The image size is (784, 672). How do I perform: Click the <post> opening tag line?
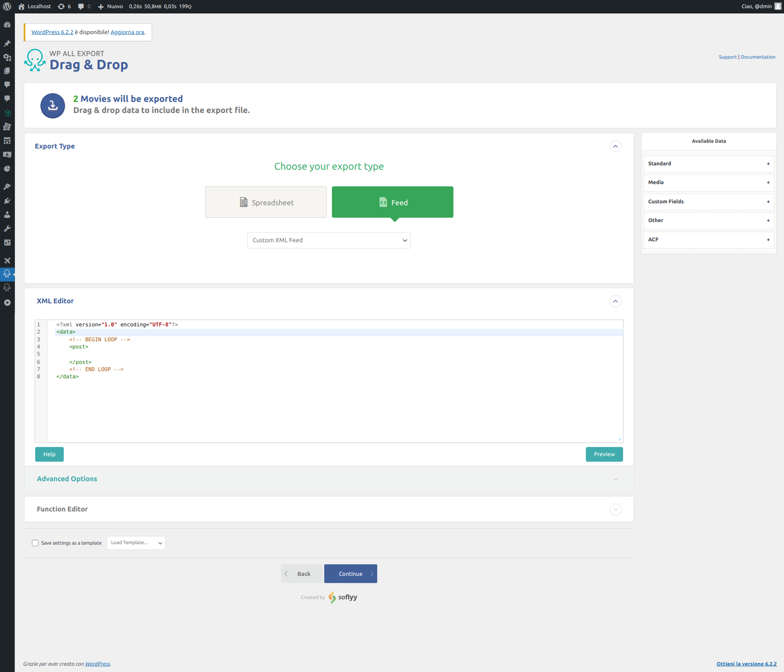[79, 347]
